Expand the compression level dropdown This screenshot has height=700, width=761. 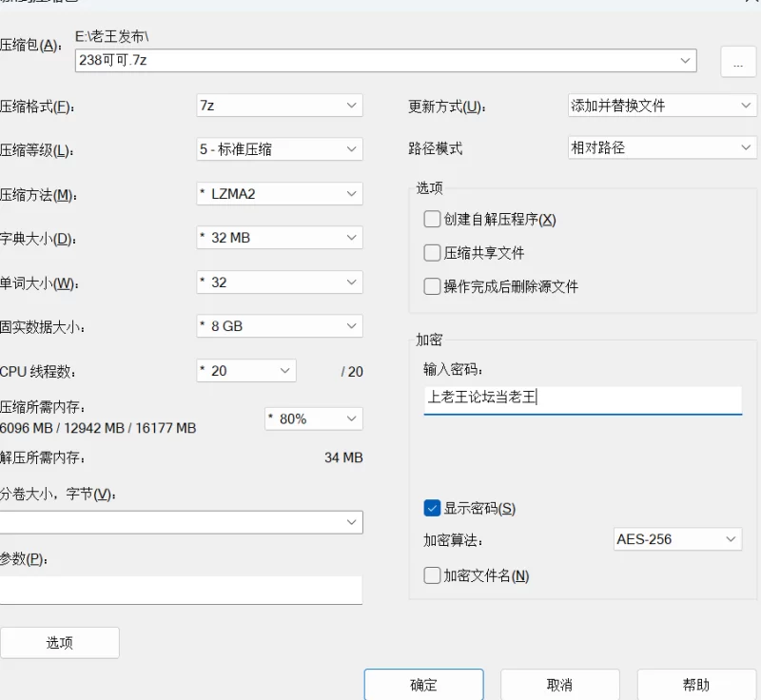279,149
